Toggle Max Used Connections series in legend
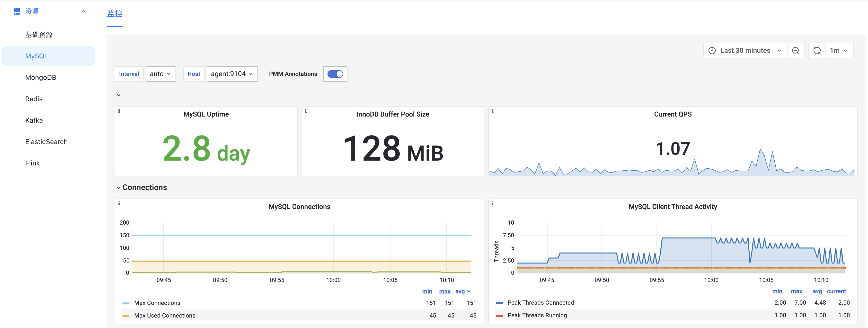Image resolution: width=868 pixels, height=328 pixels. coord(164,316)
